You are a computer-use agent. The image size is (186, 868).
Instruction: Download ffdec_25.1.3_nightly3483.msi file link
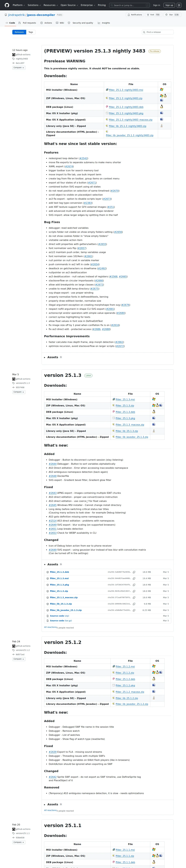(x=126, y=90)
